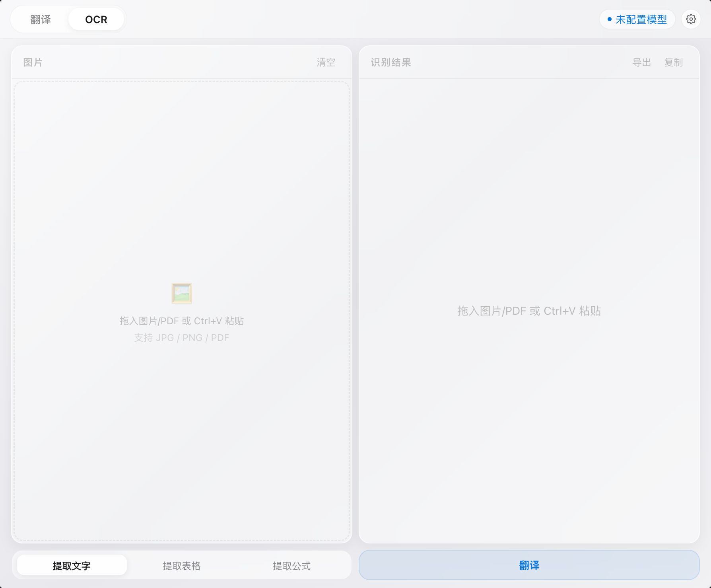Click the result panel's paste hint text
This screenshot has width=711, height=588.
(529, 311)
